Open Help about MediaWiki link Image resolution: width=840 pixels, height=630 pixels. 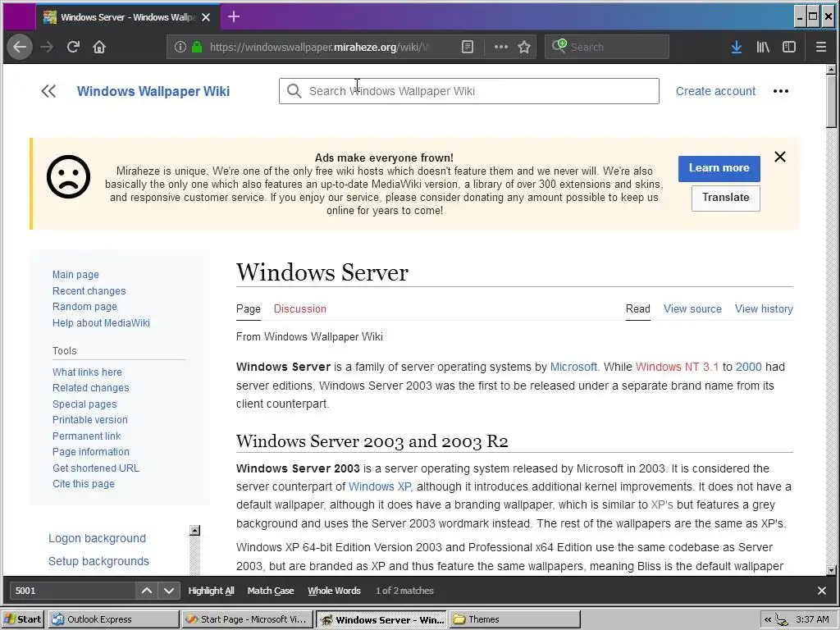101,323
